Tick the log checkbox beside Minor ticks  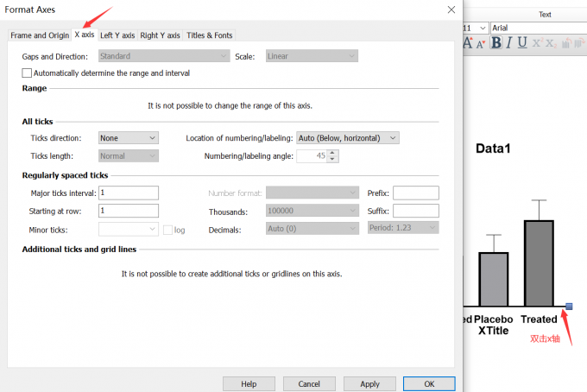pyautogui.click(x=167, y=230)
